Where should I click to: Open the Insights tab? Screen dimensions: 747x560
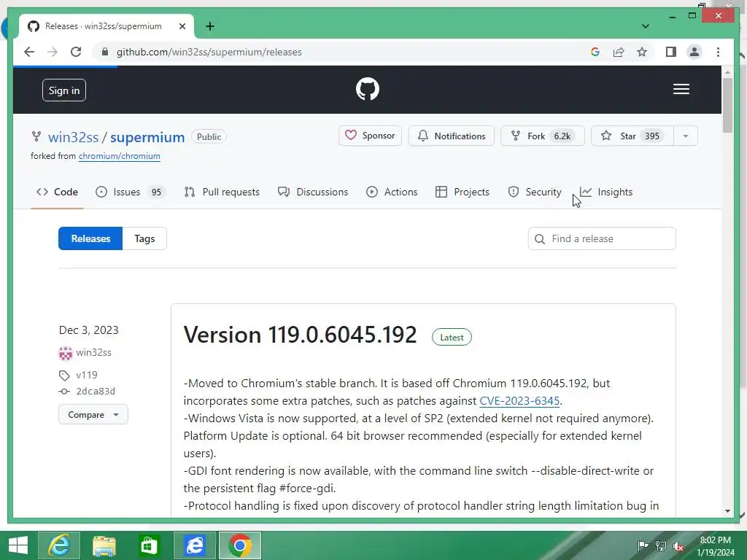click(606, 192)
